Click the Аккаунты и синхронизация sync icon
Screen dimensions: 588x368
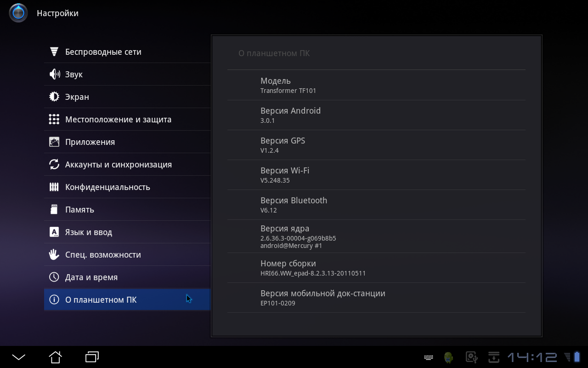[x=54, y=164]
